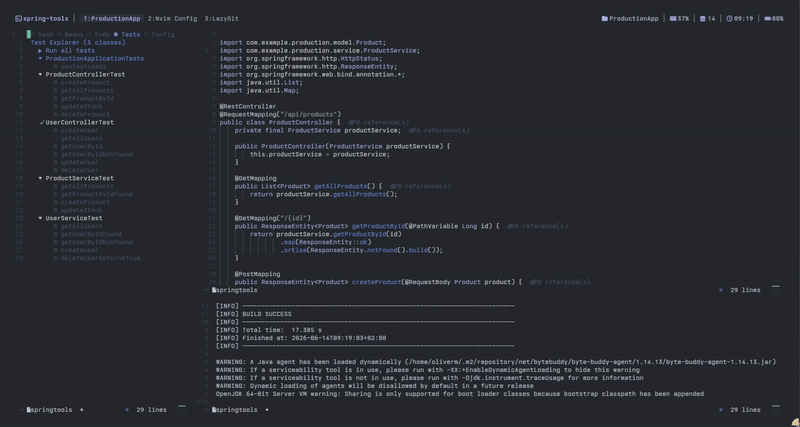
Task: Click the link icon beside getAllProducts method references
Action: pyautogui.click(x=393, y=186)
